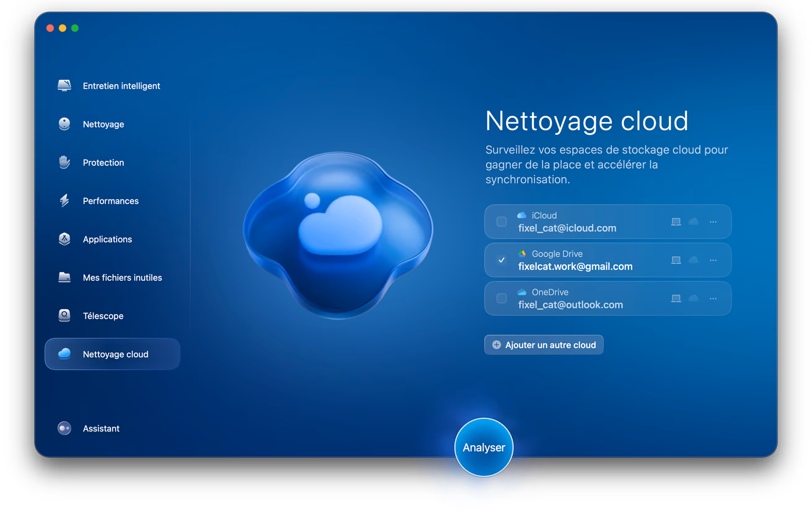This screenshot has width=812, height=515.
Task: Click the cloud icon in iCloud row
Action: point(693,222)
